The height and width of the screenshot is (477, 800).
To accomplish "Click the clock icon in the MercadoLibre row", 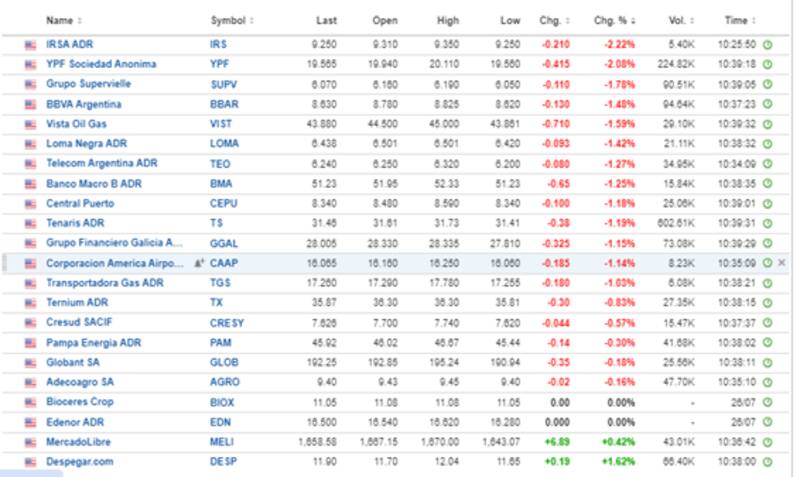I will (x=767, y=441).
